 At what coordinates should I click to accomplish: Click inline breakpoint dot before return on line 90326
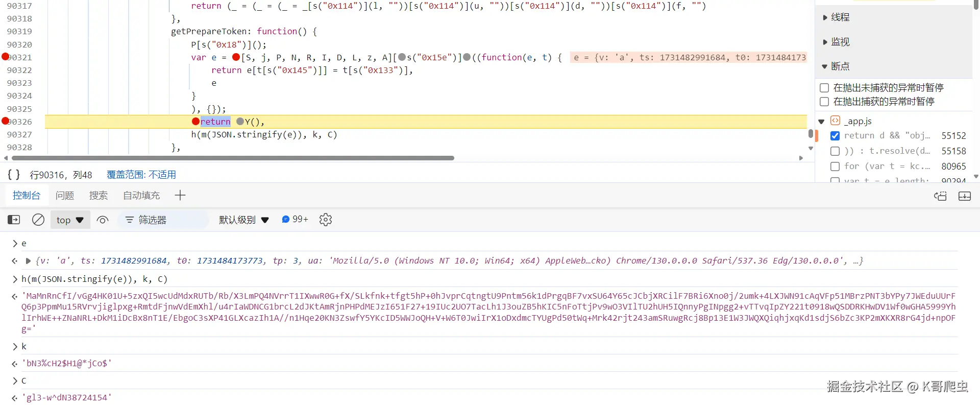click(x=195, y=122)
